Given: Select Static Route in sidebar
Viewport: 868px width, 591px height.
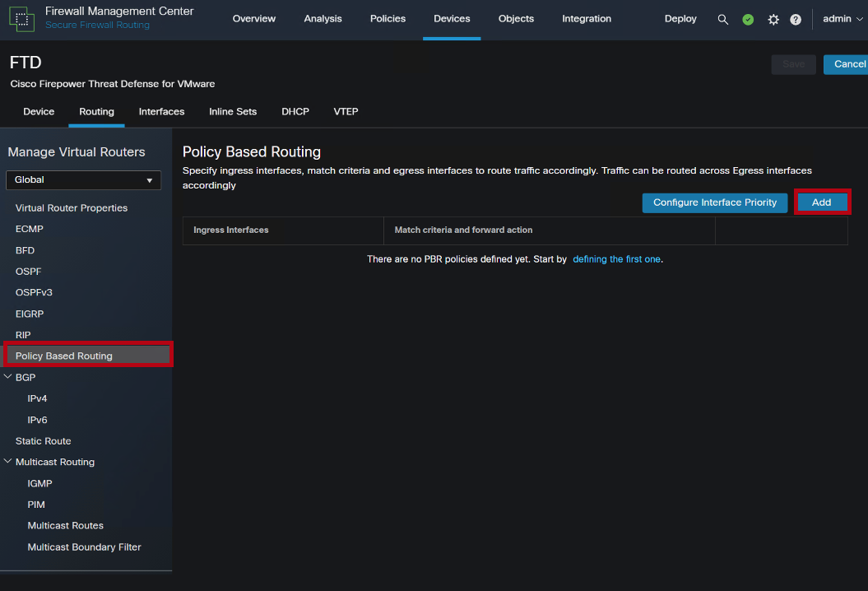Looking at the screenshot, I should coord(43,441).
